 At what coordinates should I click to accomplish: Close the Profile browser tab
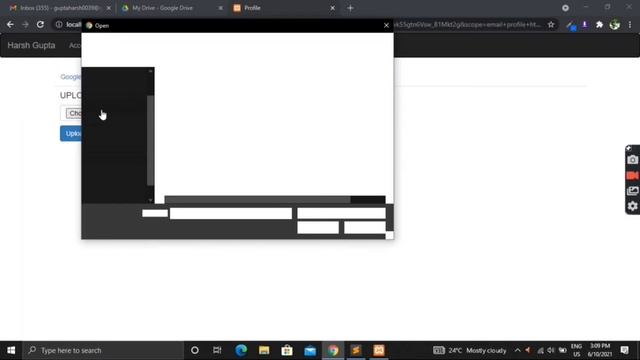(x=332, y=8)
